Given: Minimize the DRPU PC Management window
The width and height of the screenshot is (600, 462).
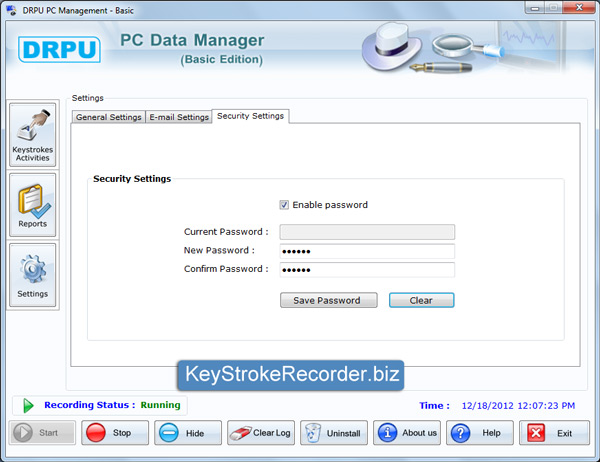Looking at the screenshot, I should 535,8.
